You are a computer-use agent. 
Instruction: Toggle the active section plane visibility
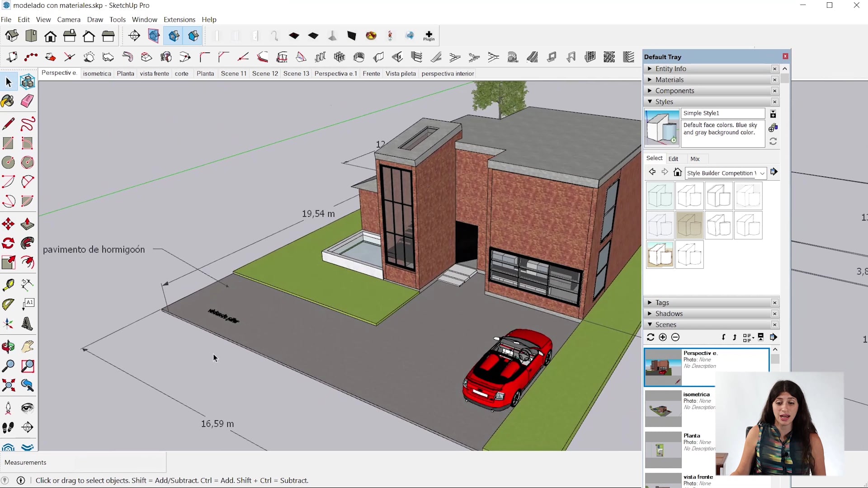pos(193,36)
